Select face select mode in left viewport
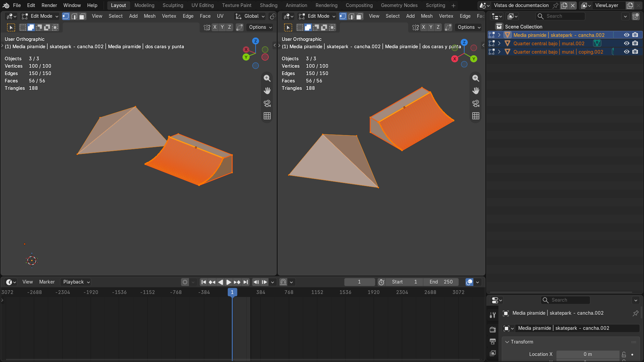This screenshot has width=644, height=362. coord(82,16)
